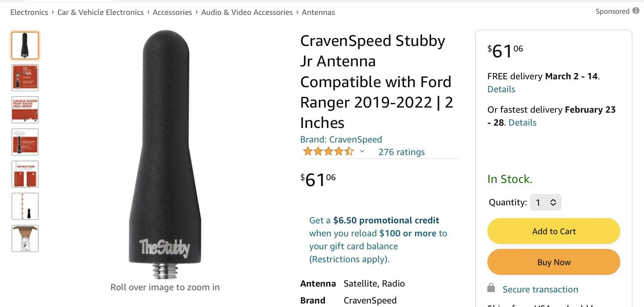Screen dimensions: 644x307
Task: Expand the star rating breakdown chevron
Action: pos(362,152)
